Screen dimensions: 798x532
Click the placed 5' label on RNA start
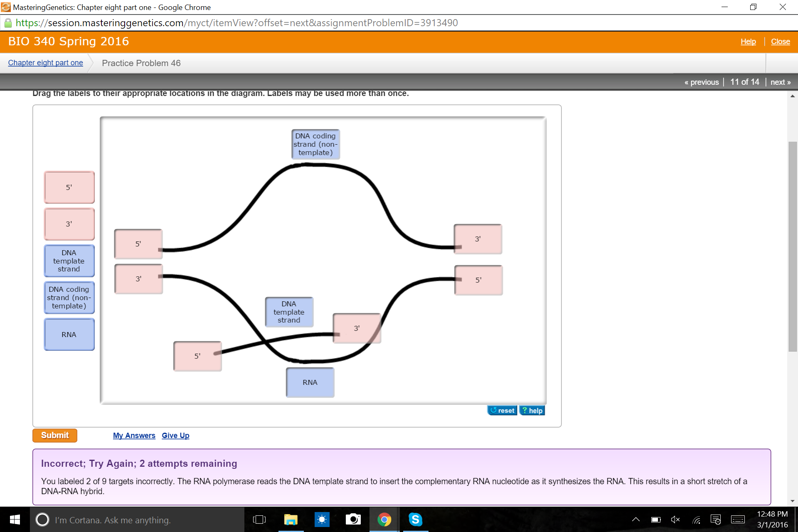197,356
